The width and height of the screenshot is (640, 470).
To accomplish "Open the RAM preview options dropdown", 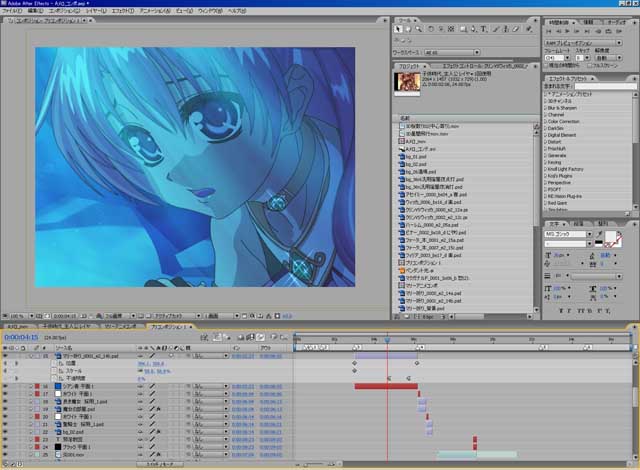I will point(584,43).
